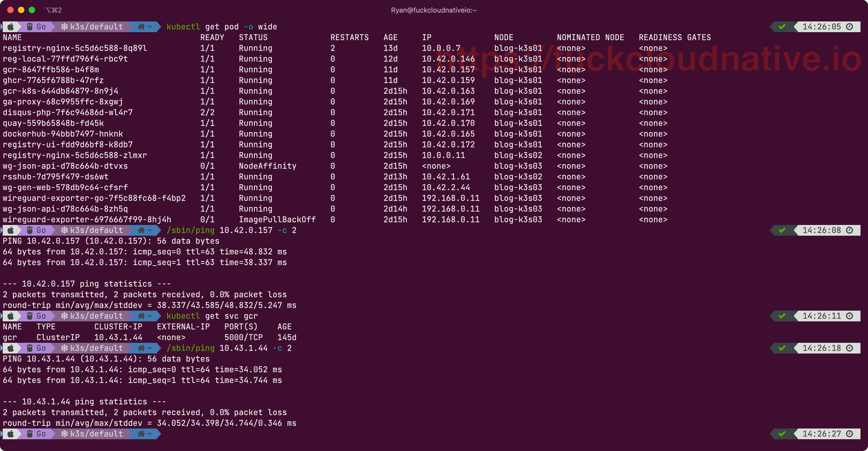Click the NAME column header of pod table
The image size is (868, 451).
pyautogui.click(x=13, y=37)
